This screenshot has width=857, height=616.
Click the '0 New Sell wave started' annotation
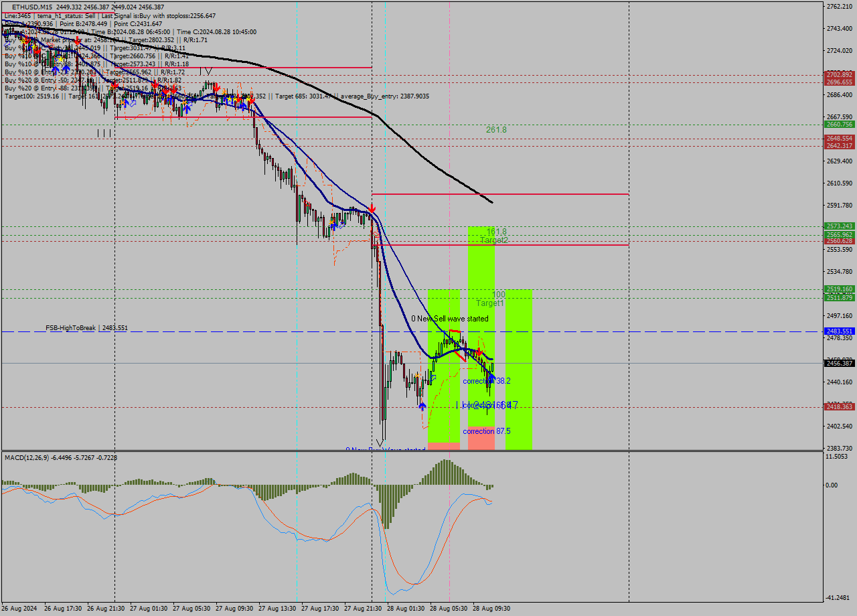[x=450, y=319]
